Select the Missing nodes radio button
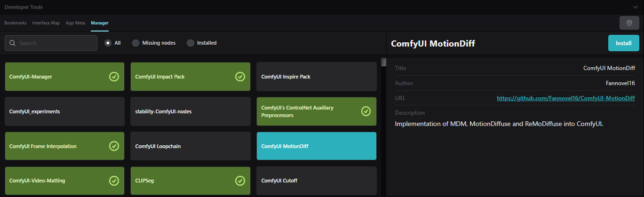644x197 pixels. pyautogui.click(x=135, y=43)
